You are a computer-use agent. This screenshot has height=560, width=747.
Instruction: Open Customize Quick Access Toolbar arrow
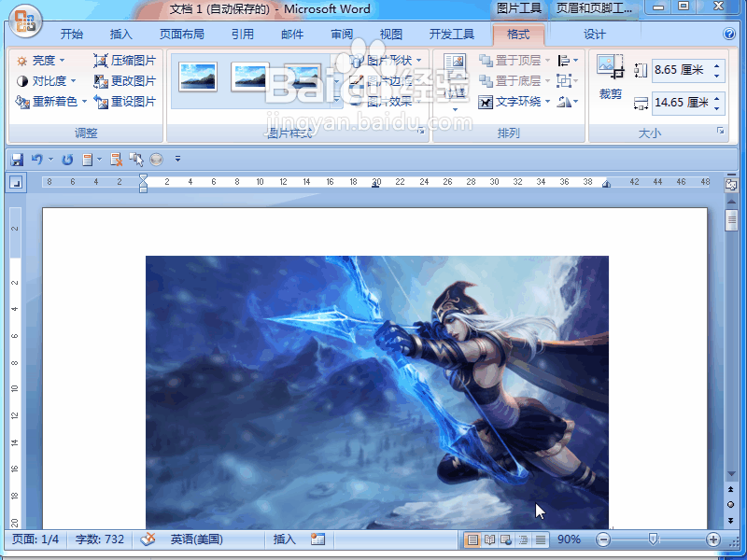pyautogui.click(x=177, y=159)
